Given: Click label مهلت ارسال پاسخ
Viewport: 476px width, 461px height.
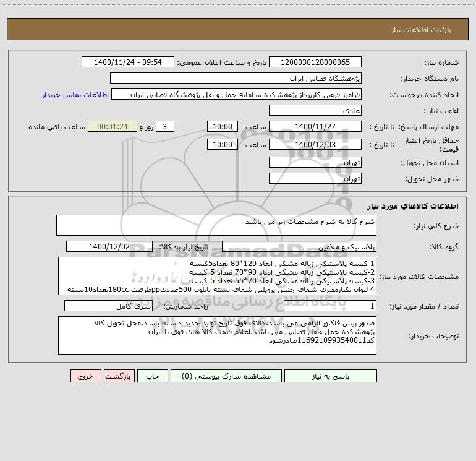Looking at the screenshot, I should (428, 127).
